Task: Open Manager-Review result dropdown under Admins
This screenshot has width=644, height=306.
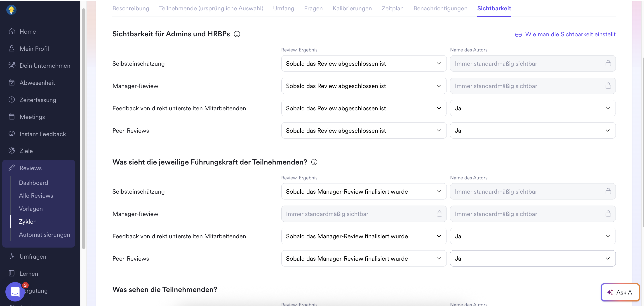Action: coord(364,86)
